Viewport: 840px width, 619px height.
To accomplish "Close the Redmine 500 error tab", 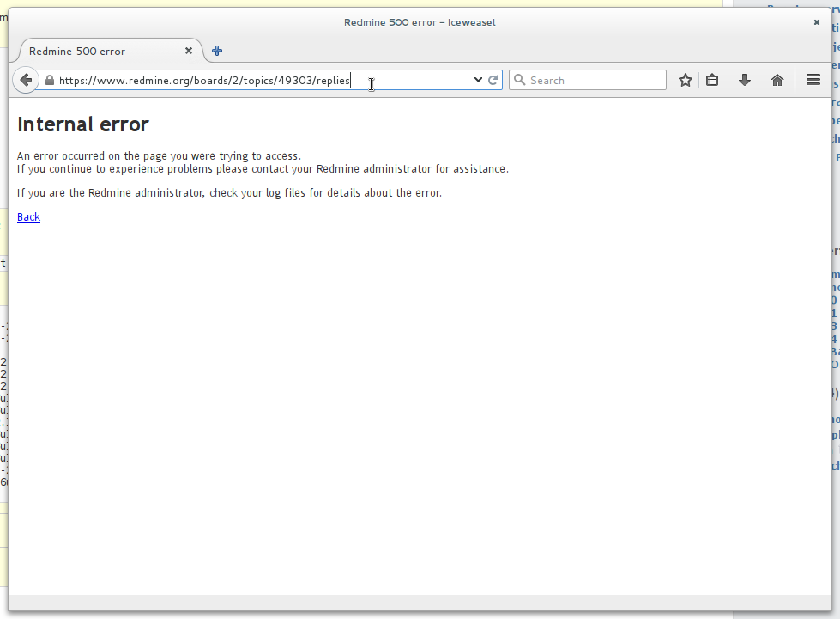I will 189,51.
